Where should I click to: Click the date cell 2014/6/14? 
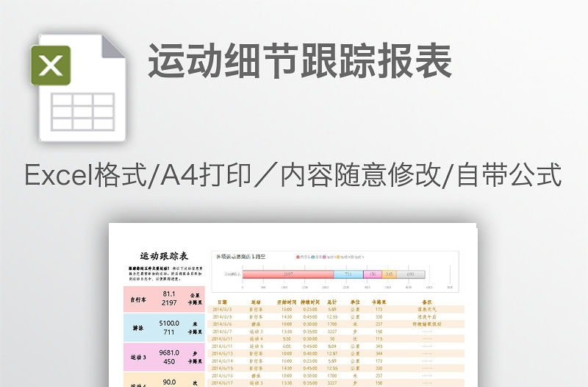pos(222,361)
